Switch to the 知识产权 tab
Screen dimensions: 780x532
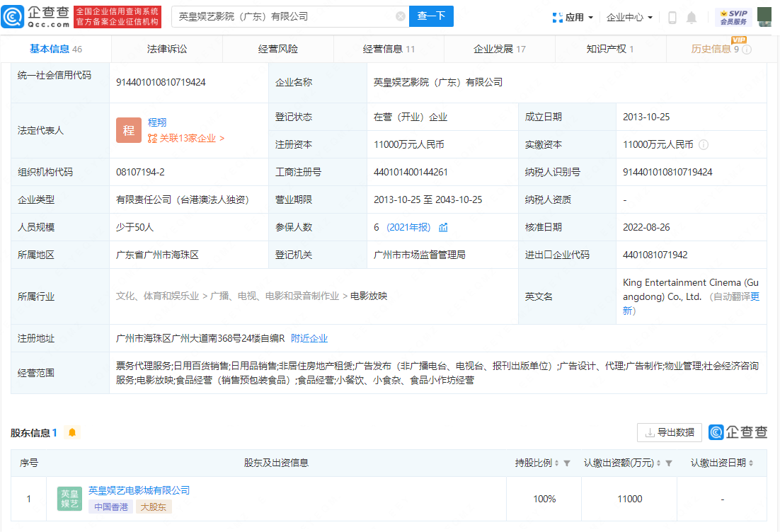(x=610, y=50)
